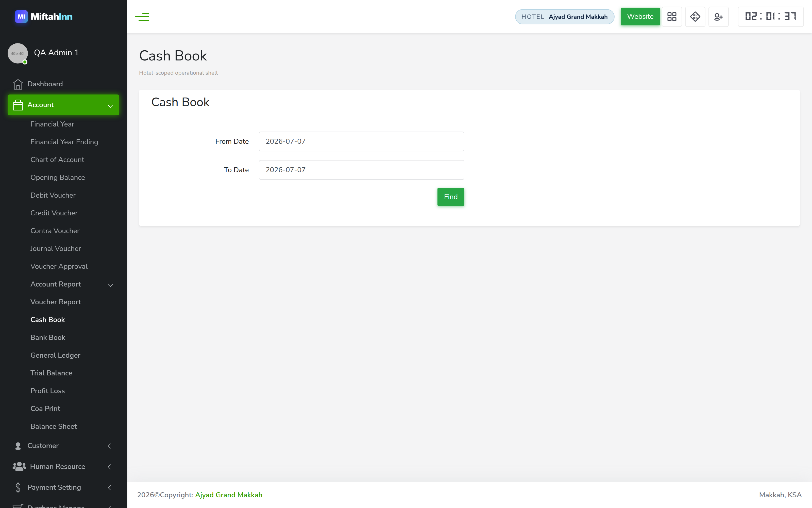Viewport: 812px width, 508px height.
Task: Click the Dashboard house icon
Action: pyautogui.click(x=18, y=84)
